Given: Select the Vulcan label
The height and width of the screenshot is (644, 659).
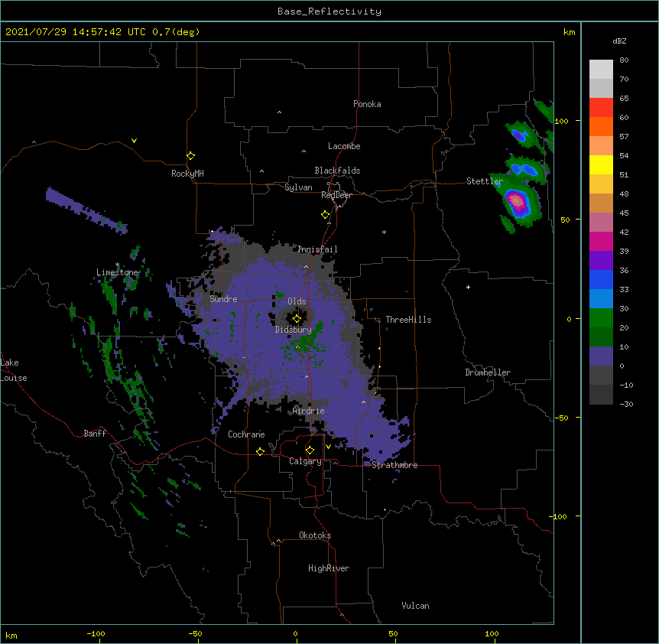Looking at the screenshot, I should point(415,606).
